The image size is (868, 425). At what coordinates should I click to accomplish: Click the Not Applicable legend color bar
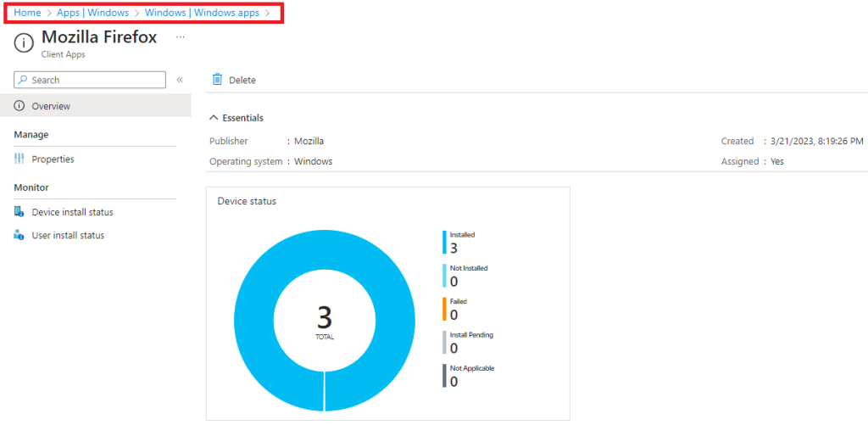444,376
